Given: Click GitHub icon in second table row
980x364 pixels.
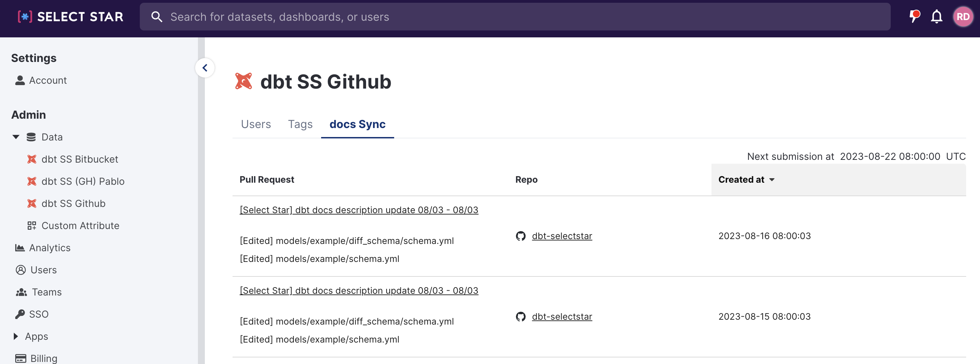Looking at the screenshot, I should click(x=520, y=317).
